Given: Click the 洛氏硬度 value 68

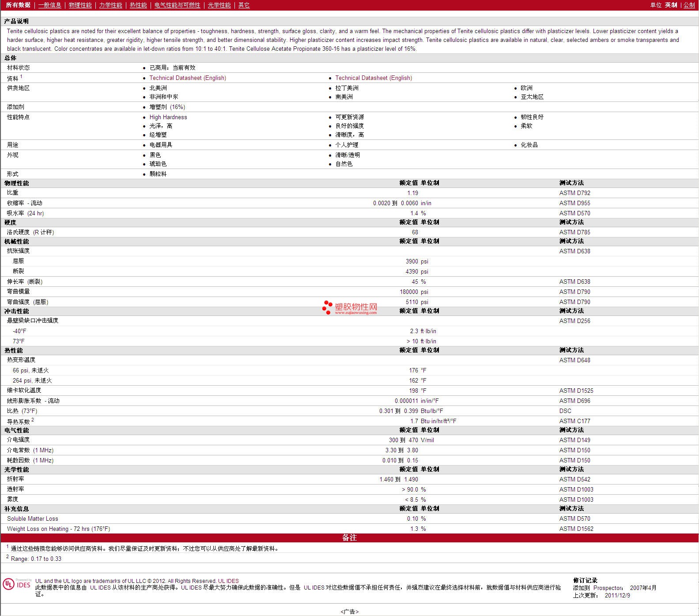Looking at the screenshot, I should (415, 232).
